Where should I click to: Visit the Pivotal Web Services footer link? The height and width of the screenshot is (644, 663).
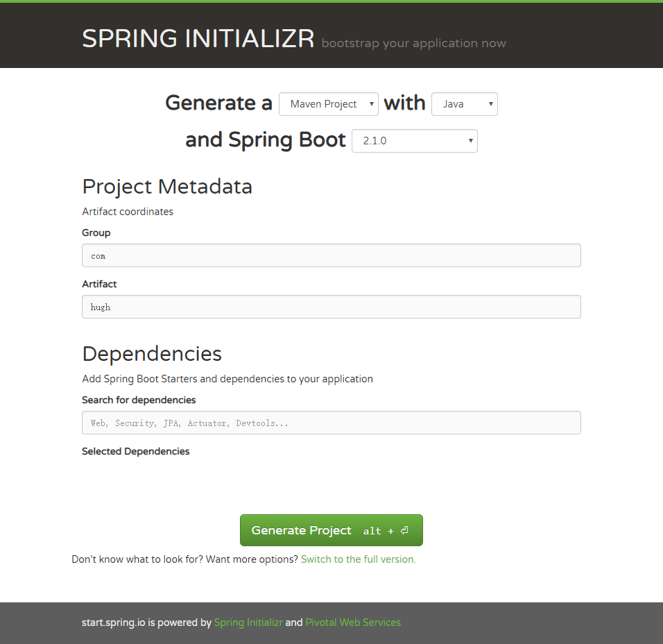click(353, 622)
